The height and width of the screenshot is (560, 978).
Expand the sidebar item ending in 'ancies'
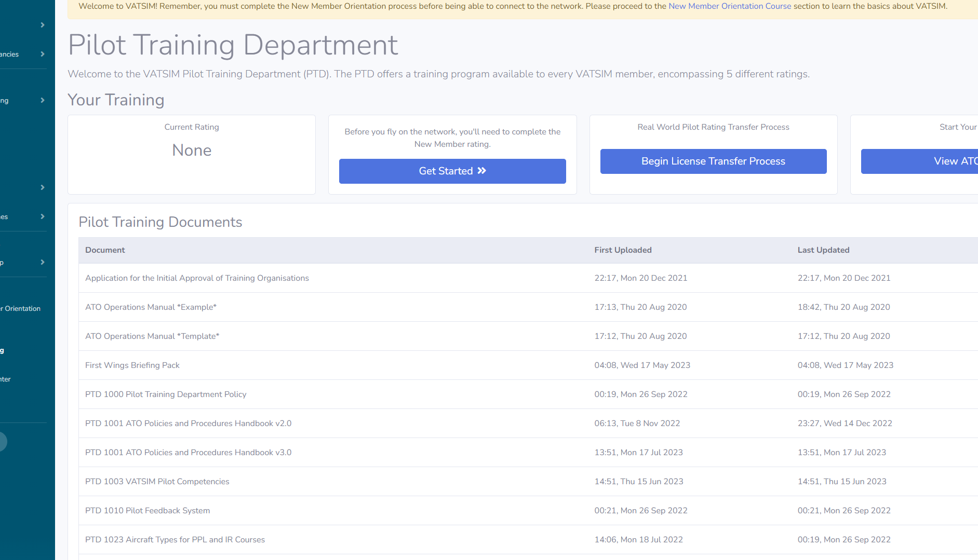23,54
